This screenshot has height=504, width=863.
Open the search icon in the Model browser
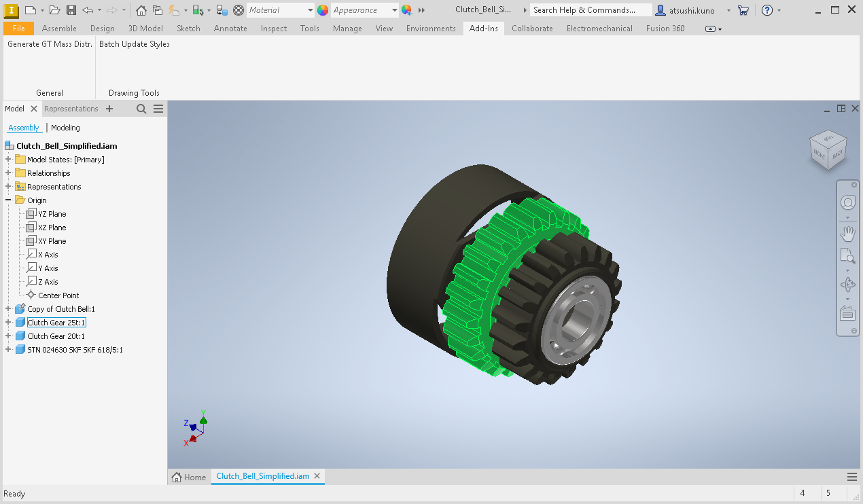tap(141, 108)
